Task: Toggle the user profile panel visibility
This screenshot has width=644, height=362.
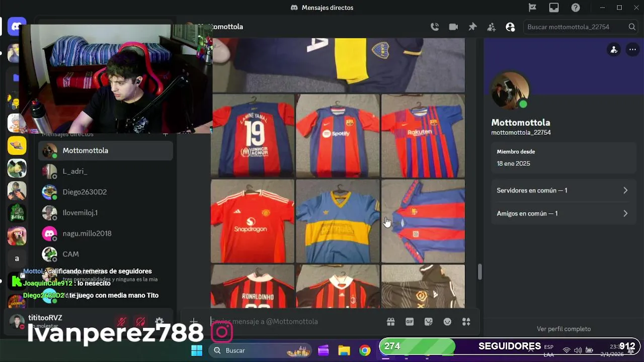Action: tap(510, 27)
